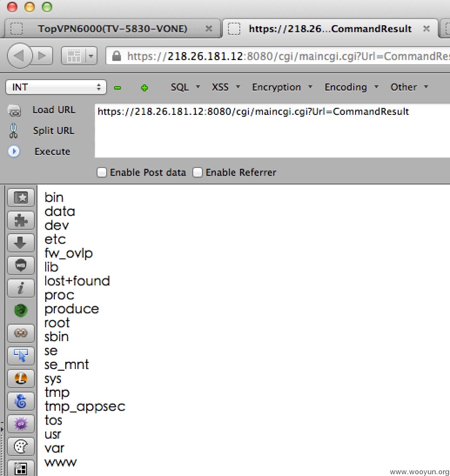Open the Other dropdown menu

(409, 87)
